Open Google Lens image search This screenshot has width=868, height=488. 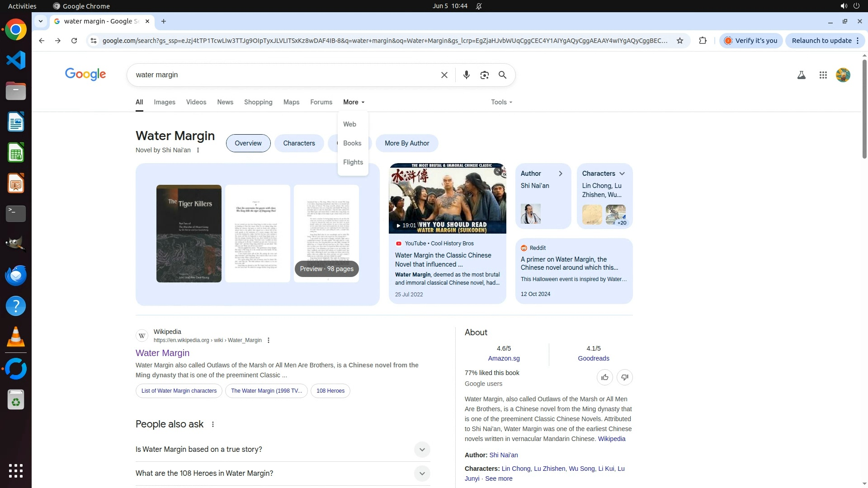coord(484,75)
